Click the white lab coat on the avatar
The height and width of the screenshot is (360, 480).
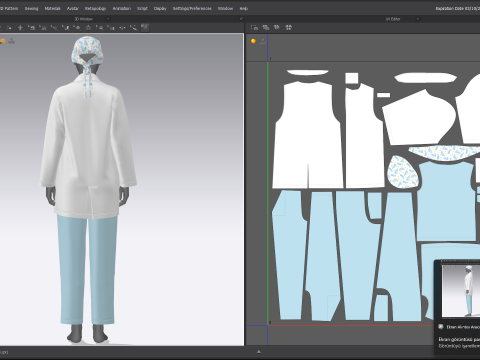[87, 143]
